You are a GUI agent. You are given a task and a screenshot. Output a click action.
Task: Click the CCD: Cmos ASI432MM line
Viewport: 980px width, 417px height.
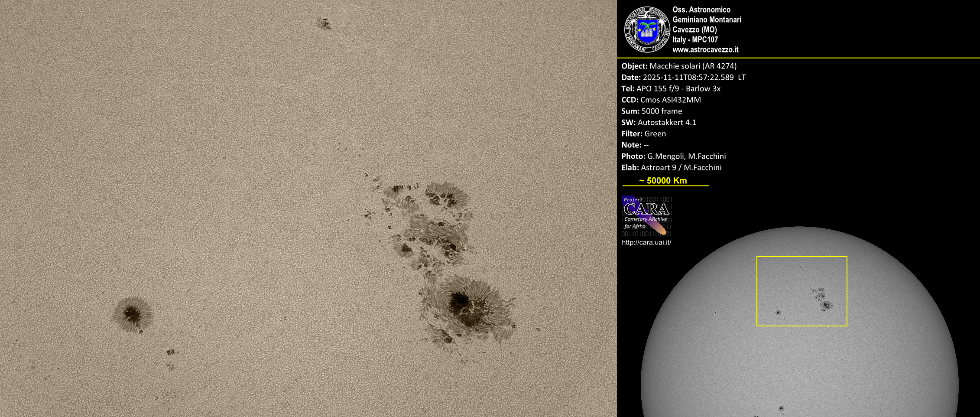(x=661, y=100)
